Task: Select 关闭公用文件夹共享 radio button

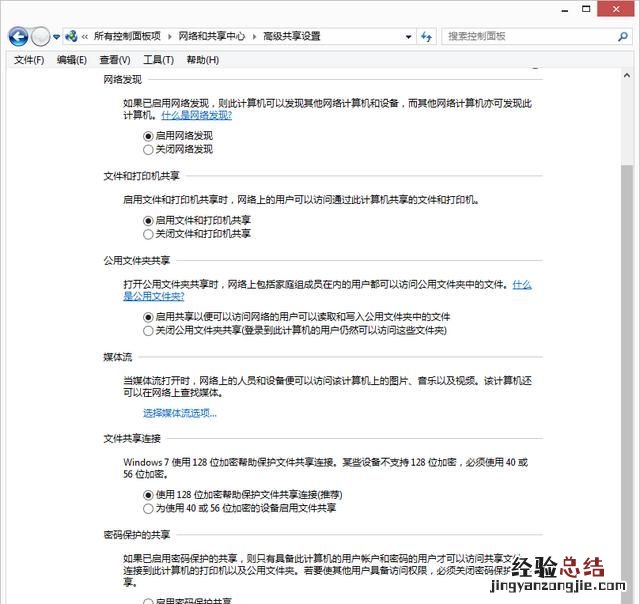Action: point(148,331)
